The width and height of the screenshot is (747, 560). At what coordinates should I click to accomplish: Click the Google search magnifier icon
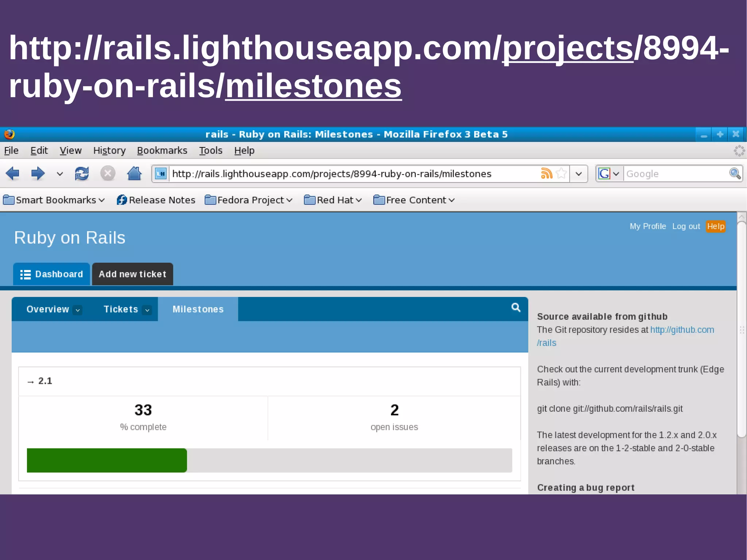coord(735,174)
